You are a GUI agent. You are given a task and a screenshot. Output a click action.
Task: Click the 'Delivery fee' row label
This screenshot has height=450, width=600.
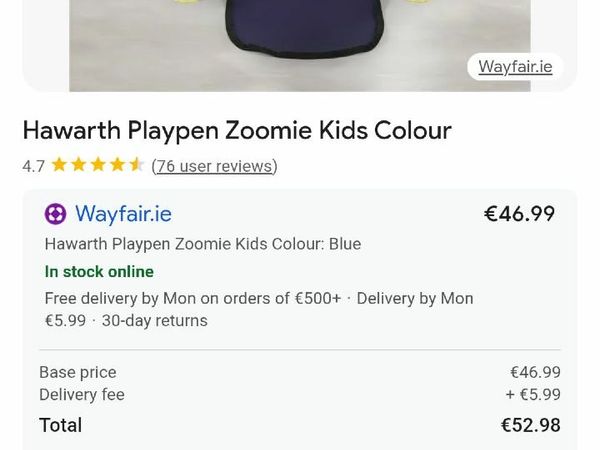pos(82,395)
